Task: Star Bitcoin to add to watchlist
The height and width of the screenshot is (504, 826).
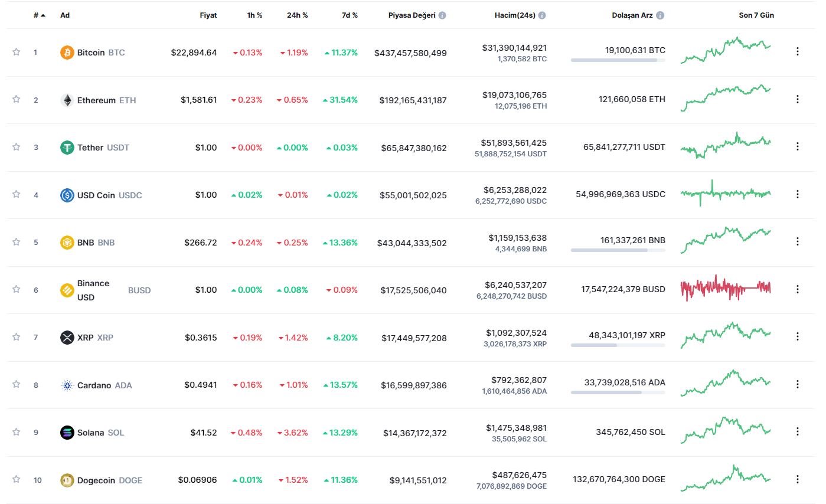Action: (x=16, y=52)
